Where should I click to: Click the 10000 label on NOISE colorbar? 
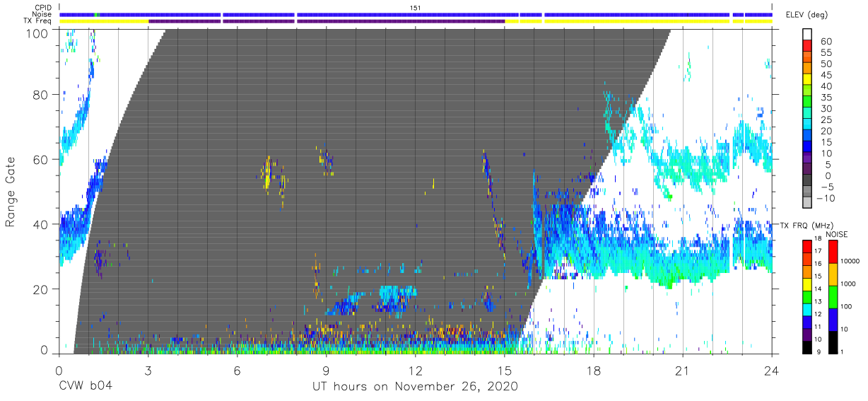[850, 262]
